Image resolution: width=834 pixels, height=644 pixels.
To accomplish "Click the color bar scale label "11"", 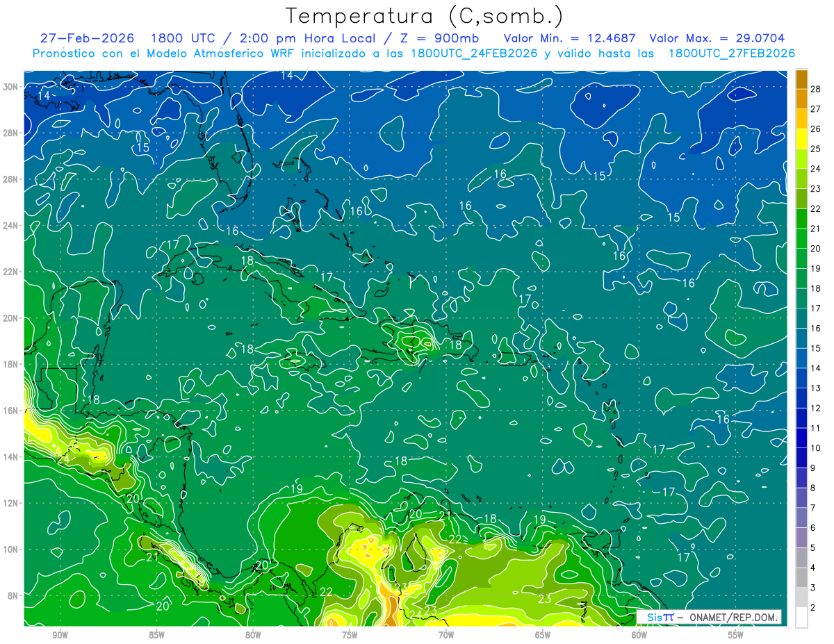I will point(816,428).
